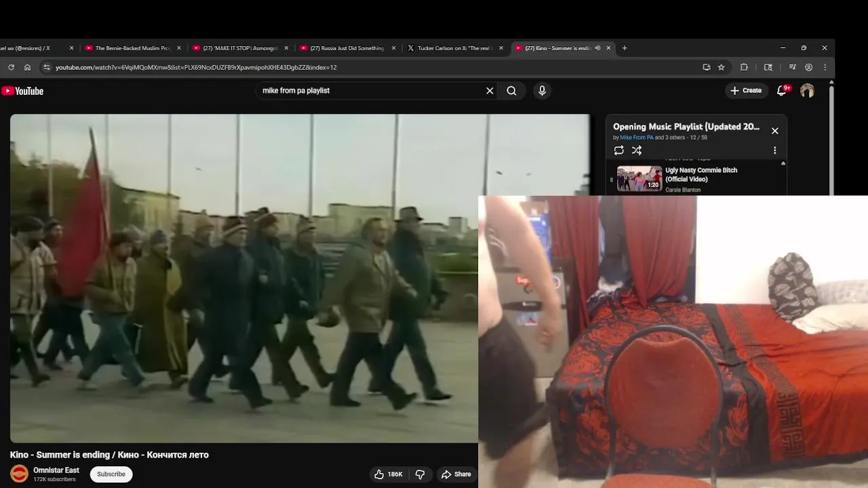Switch to The Bernie-Backed Muslim tab
This screenshot has width=868, height=488.
(133, 48)
